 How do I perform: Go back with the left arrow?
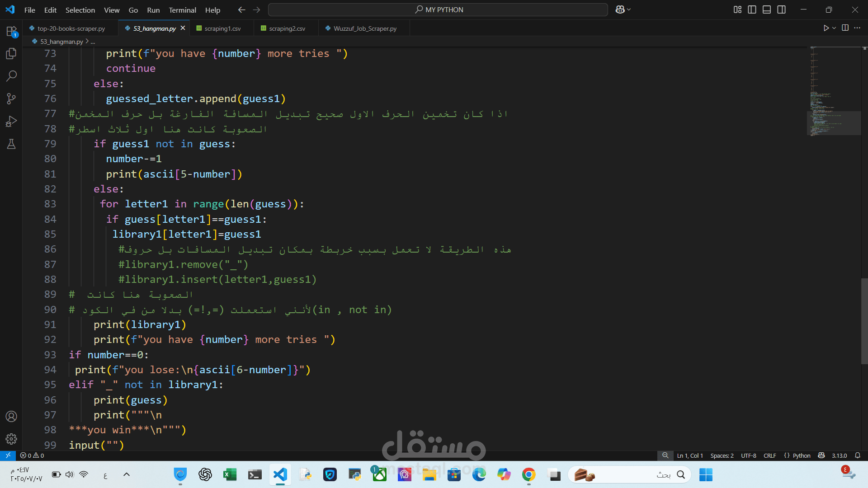(242, 9)
